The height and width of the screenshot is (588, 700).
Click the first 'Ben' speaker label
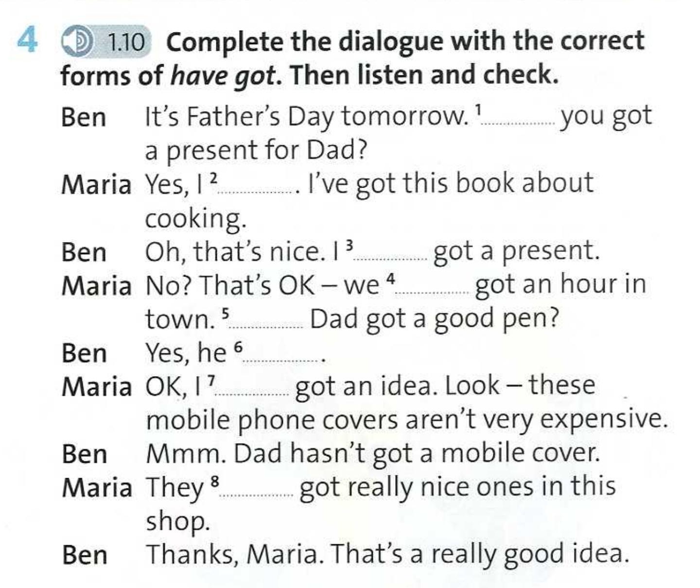click(84, 118)
